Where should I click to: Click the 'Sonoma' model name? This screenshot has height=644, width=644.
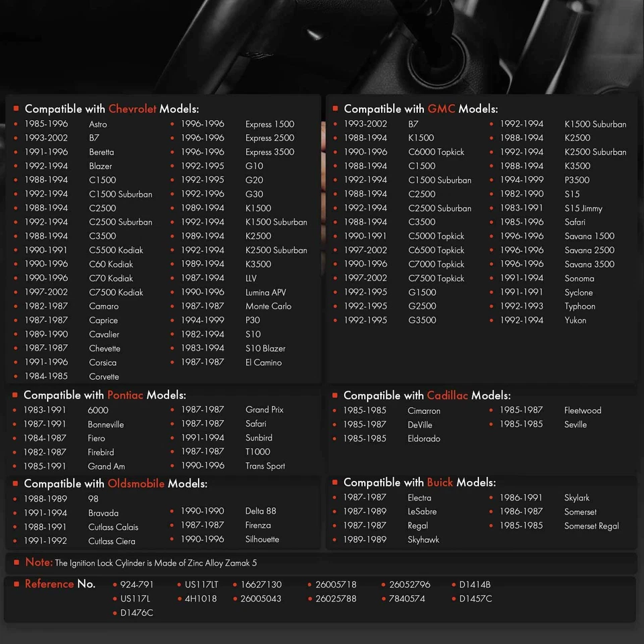(x=579, y=278)
